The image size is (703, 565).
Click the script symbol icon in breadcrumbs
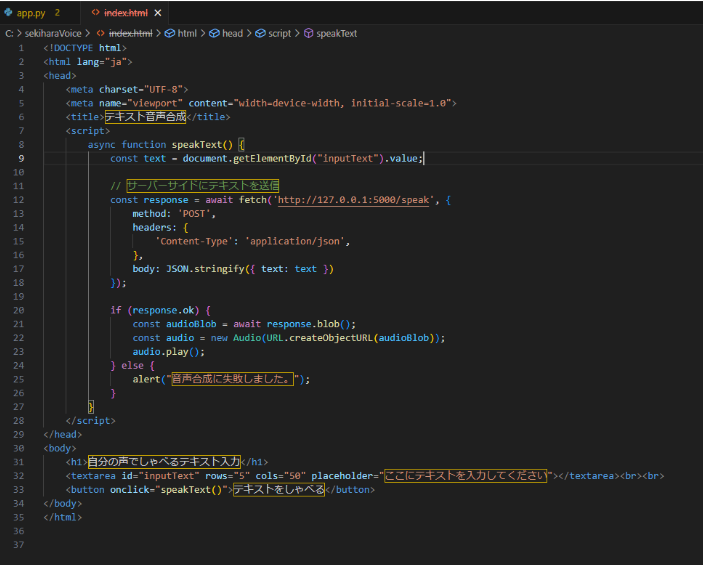pyautogui.click(x=260, y=34)
